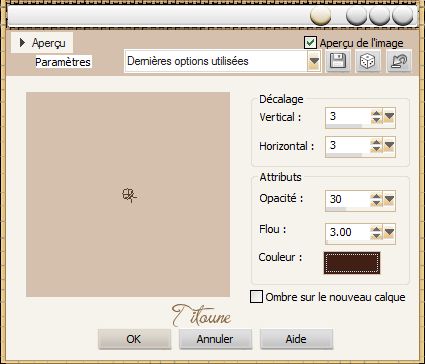Image resolution: width=425 pixels, height=364 pixels.
Task: Open the Flou value slider dropdown
Action: point(389,232)
